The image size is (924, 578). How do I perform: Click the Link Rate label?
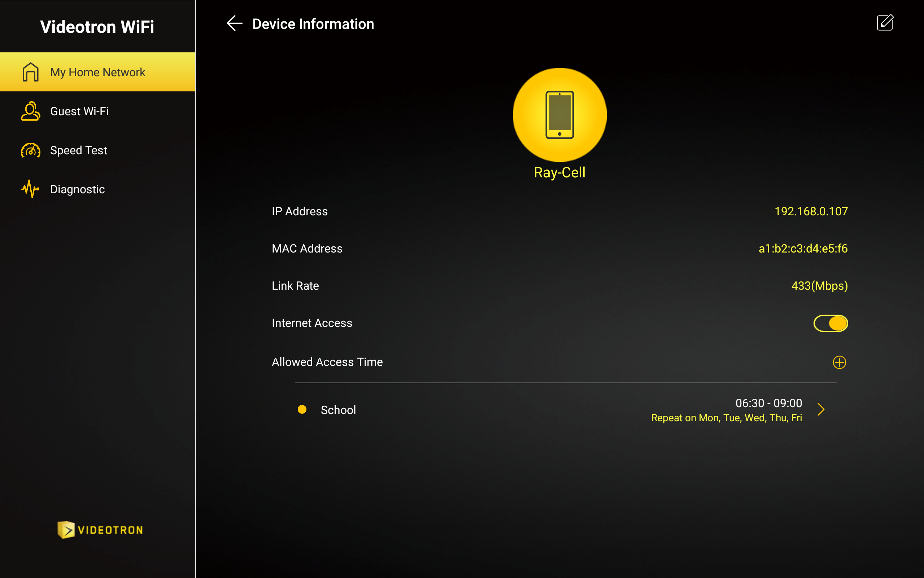click(295, 286)
